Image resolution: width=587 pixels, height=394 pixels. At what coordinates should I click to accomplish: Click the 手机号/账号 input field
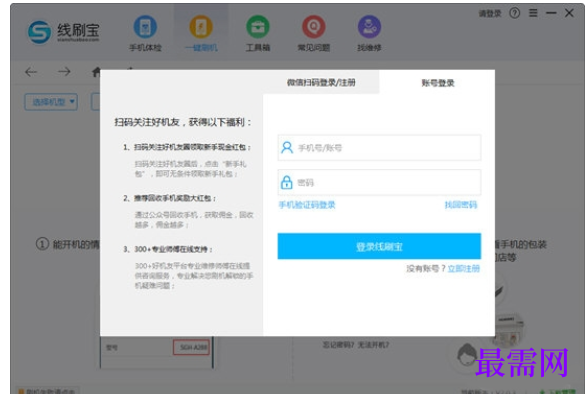379,148
